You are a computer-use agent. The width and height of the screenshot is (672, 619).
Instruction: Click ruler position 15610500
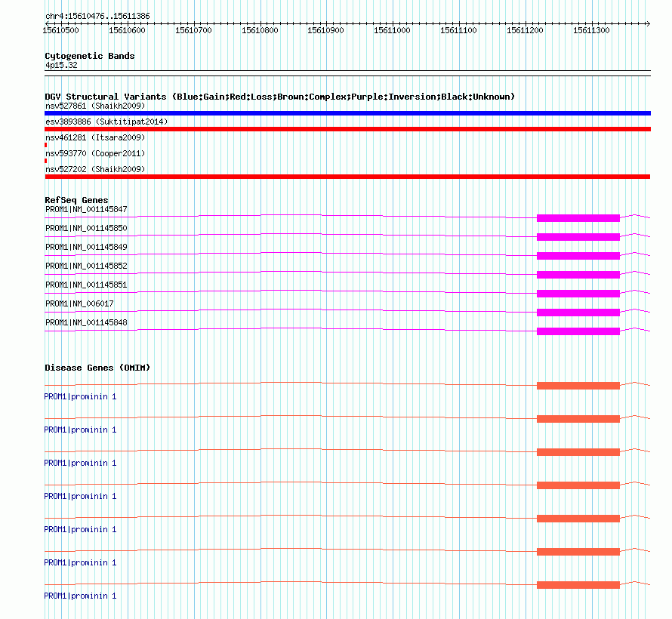coord(61,30)
